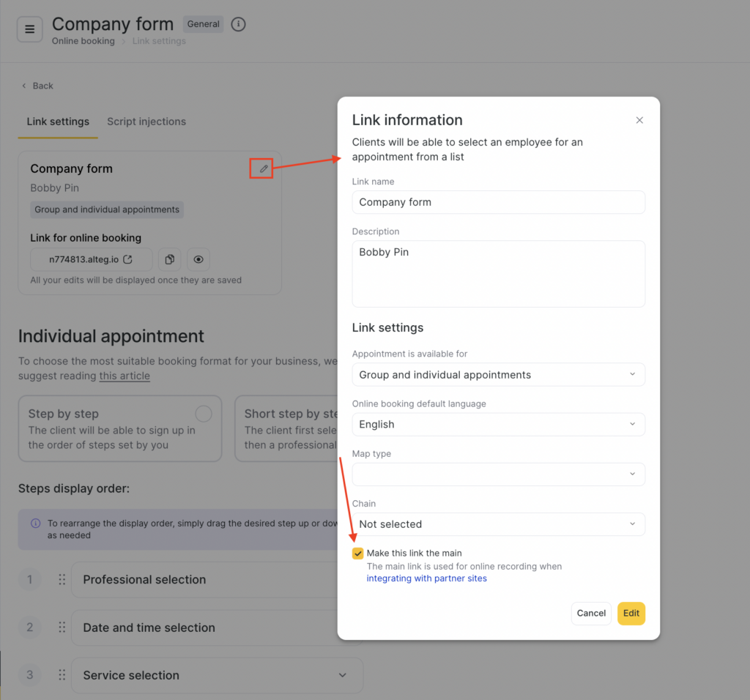Click drag handle for Date and time selection
This screenshot has width=750, height=700.
62,628
